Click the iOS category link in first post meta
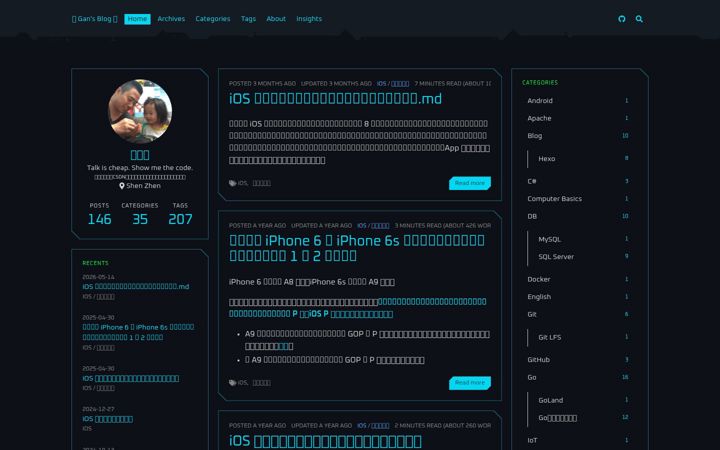The width and height of the screenshot is (720, 450). [x=381, y=84]
